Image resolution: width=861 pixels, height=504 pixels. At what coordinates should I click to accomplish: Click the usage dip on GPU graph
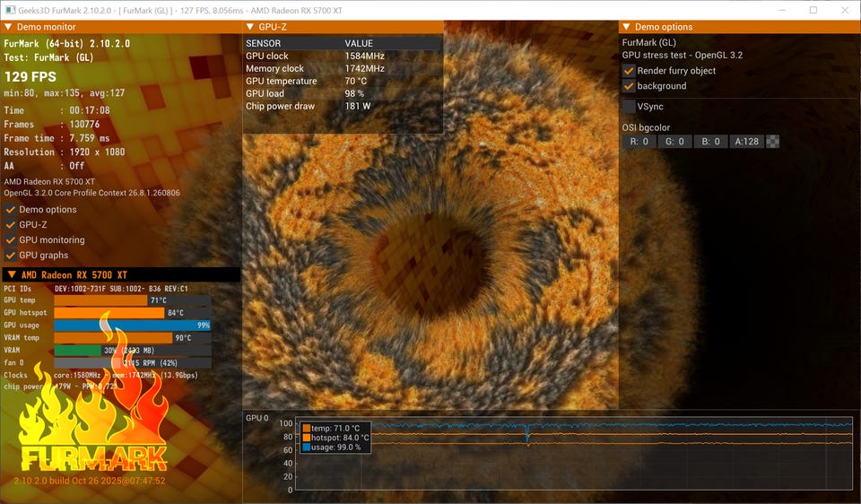(x=527, y=434)
